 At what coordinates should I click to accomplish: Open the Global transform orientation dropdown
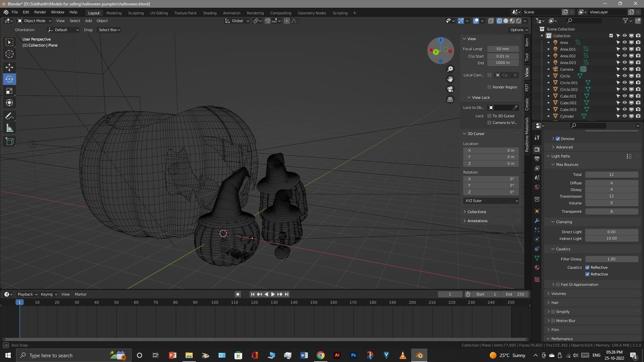click(x=237, y=21)
